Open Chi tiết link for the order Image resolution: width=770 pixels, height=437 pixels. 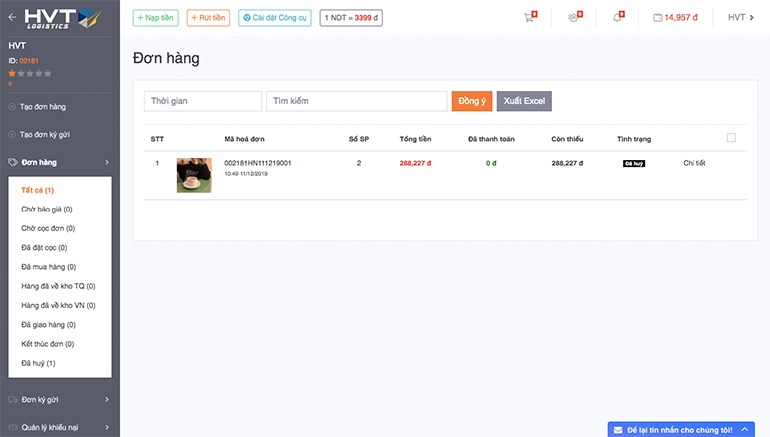pyautogui.click(x=694, y=163)
